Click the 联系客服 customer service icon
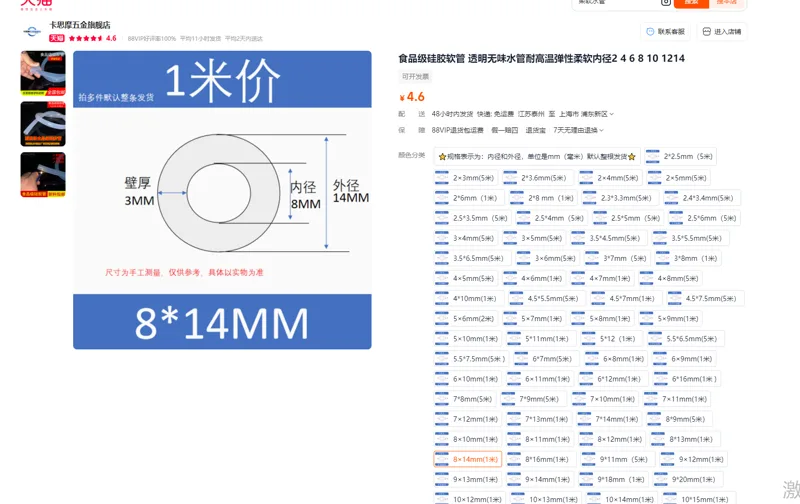This screenshot has height=504, width=800. click(650, 32)
